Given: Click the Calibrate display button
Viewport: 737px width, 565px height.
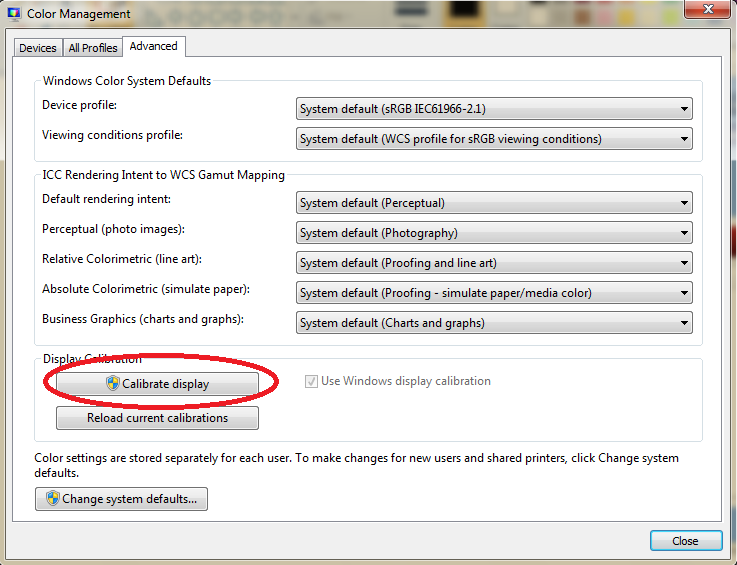Looking at the screenshot, I should click(157, 384).
